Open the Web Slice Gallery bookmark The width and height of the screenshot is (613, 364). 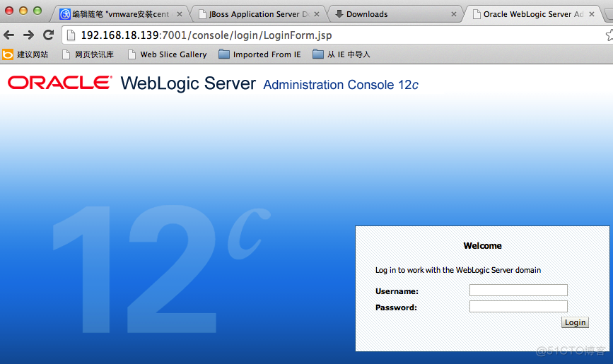(168, 54)
